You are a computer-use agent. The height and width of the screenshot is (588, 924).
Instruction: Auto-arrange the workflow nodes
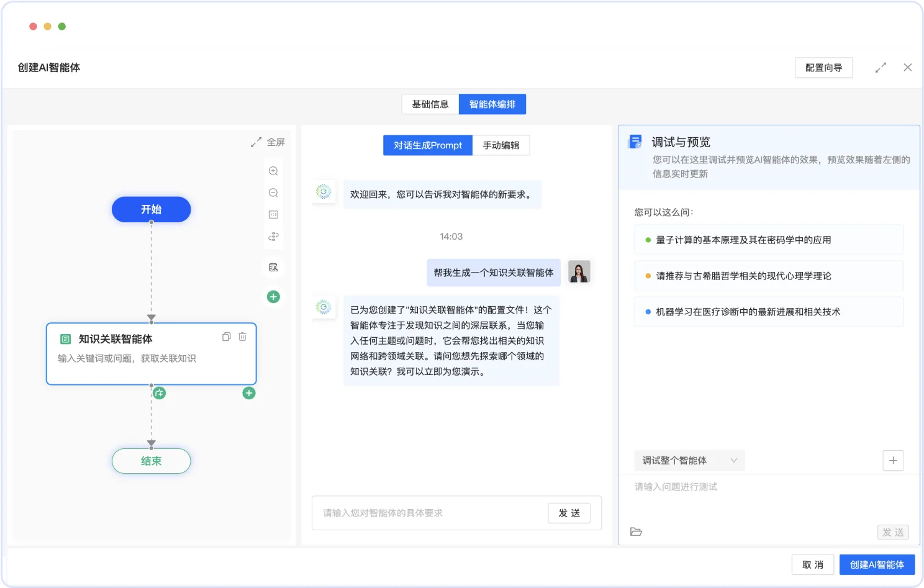(x=273, y=237)
